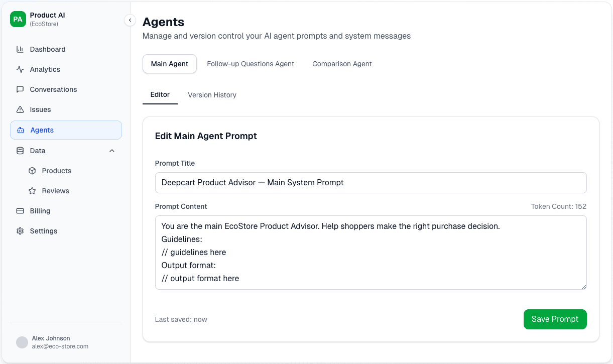Click the Save Prompt button

(555, 319)
